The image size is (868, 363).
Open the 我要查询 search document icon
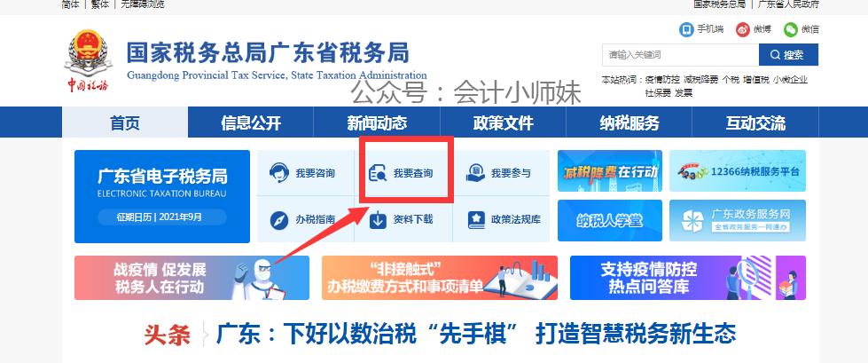tap(378, 173)
